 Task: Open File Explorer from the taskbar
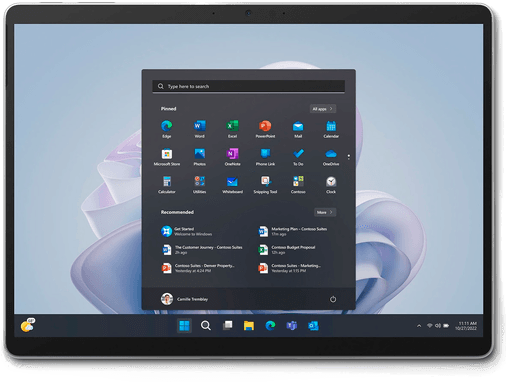249,325
